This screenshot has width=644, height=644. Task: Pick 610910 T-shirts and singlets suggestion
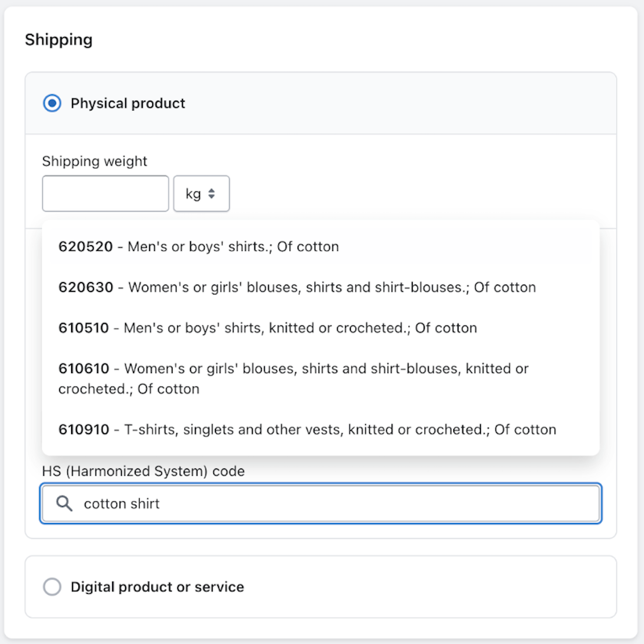tap(307, 429)
